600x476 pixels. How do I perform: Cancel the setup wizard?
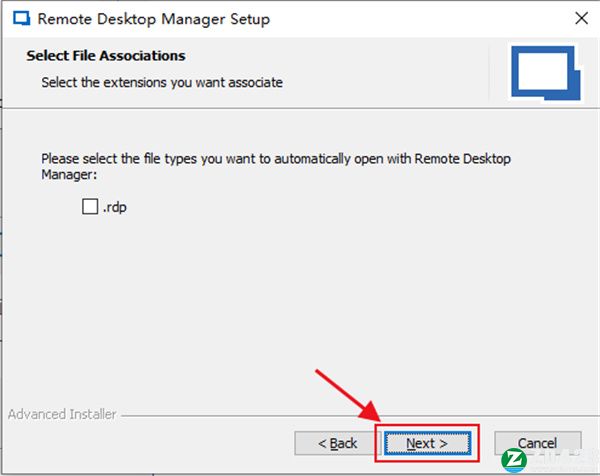[538, 443]
